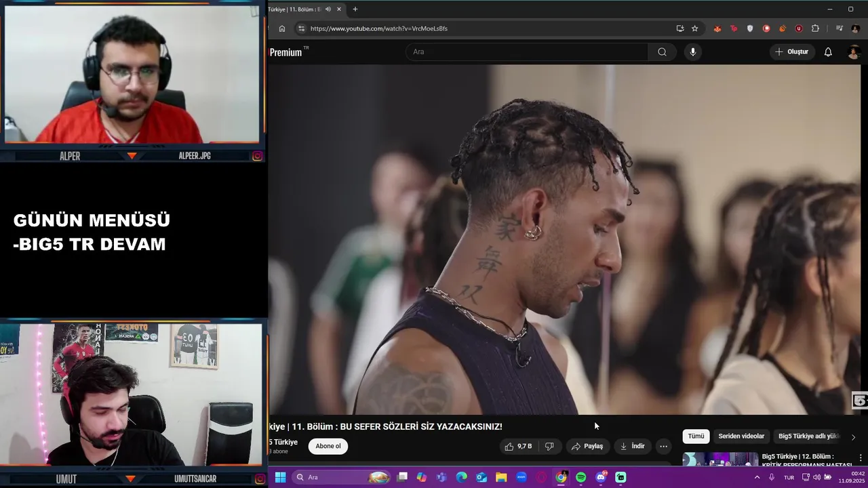
Task: Click the Abone ol subscribe button
Action: point(328,446)
